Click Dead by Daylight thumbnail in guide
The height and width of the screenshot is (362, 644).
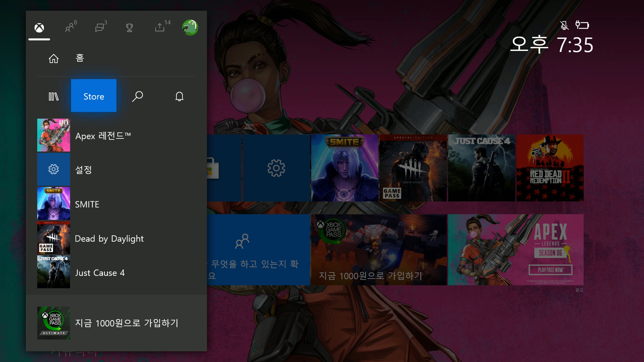click(x=53, y=238)
